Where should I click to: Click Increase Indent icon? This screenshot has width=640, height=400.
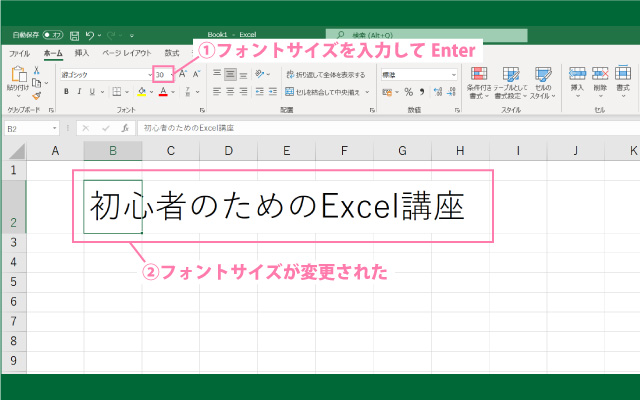point(273,92)
